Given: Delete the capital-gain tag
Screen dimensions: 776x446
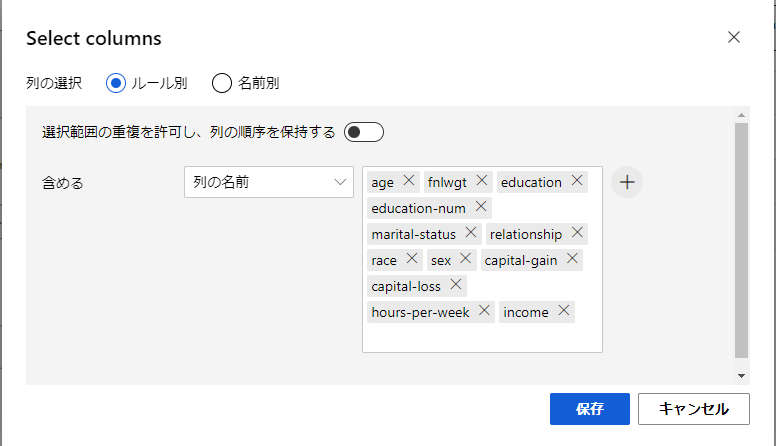Looking at the screenshot, I should 571,259.
